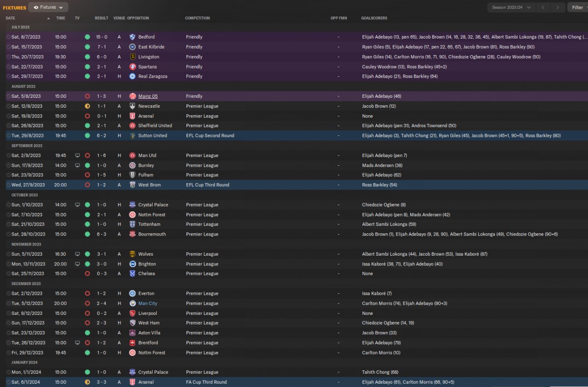The image size is (588, 387).
Task: Sort by the Venue column header
Action: [x=119, y=18]
